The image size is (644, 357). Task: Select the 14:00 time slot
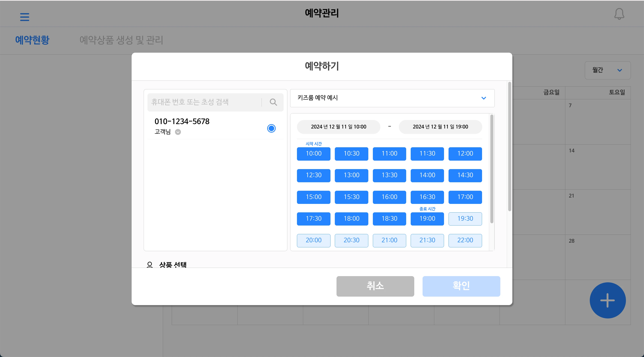point(427,175)
